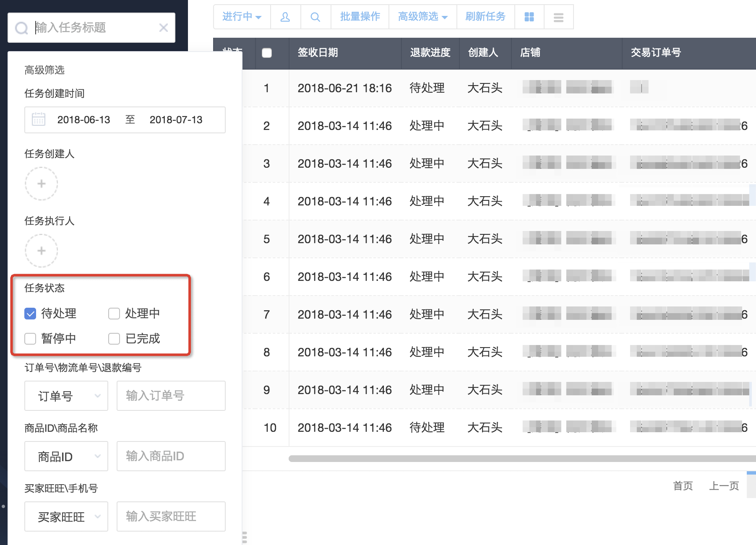Click the 批量操作 button
Viewport: 756px width, 545px height.
[x=360, y=17]
